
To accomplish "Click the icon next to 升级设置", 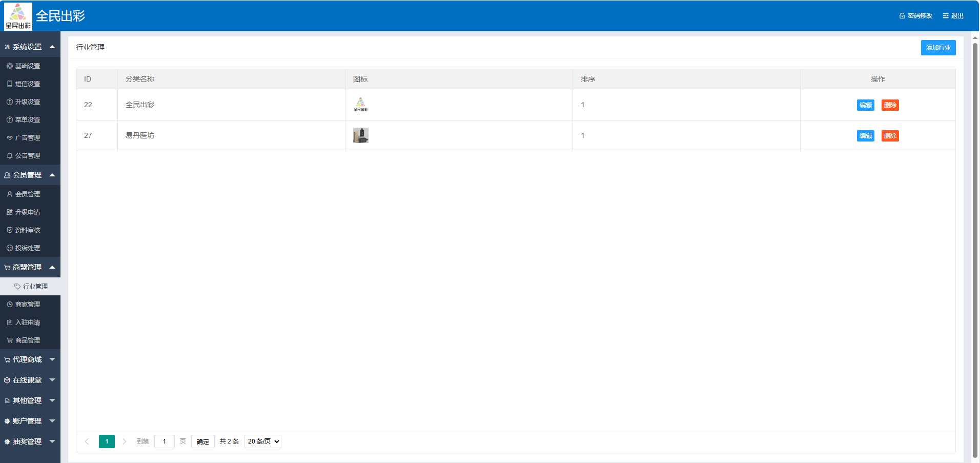I will [x=10, y=102].
